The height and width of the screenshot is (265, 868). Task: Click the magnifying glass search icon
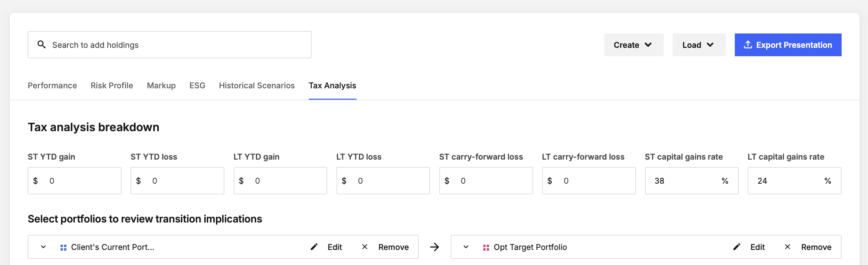coord(41,45)
